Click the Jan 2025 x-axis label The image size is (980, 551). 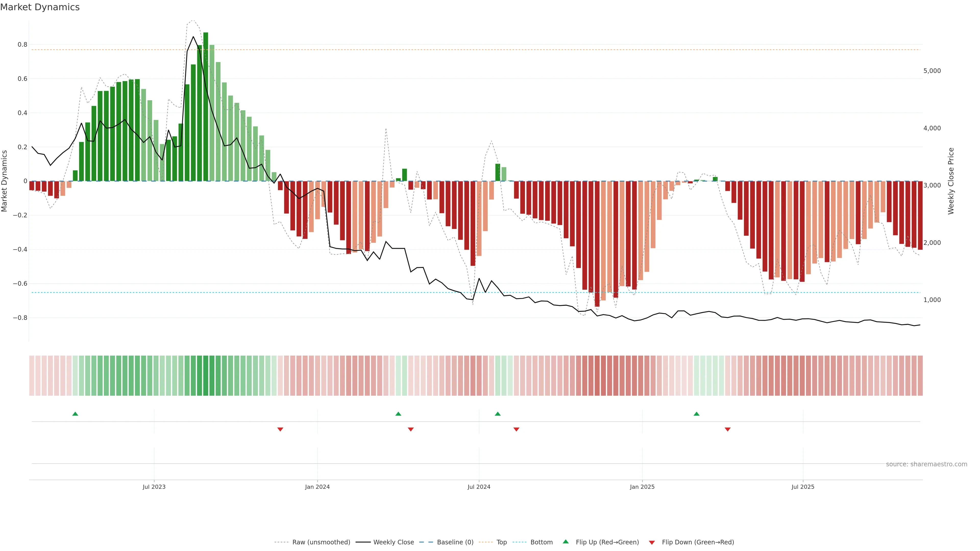642,487
